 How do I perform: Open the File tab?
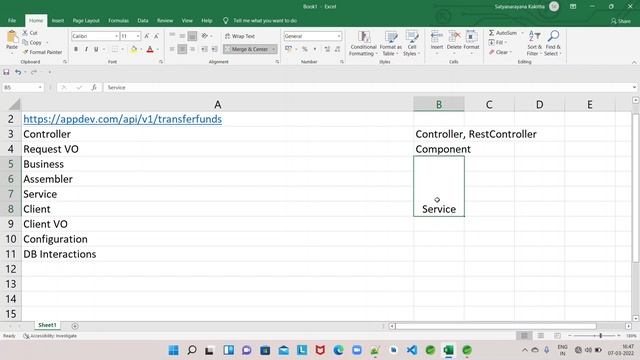tap(12, 20)
